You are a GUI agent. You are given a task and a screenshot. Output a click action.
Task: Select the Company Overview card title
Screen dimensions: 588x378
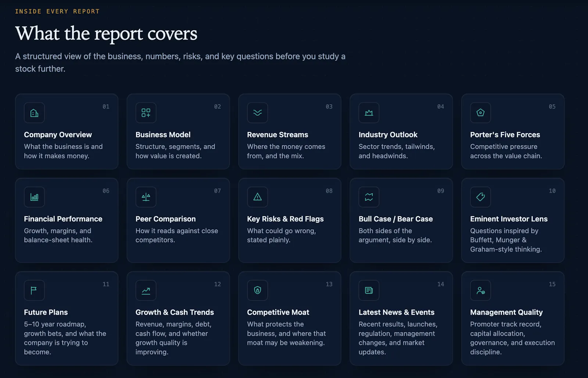(x=58, y=135)
